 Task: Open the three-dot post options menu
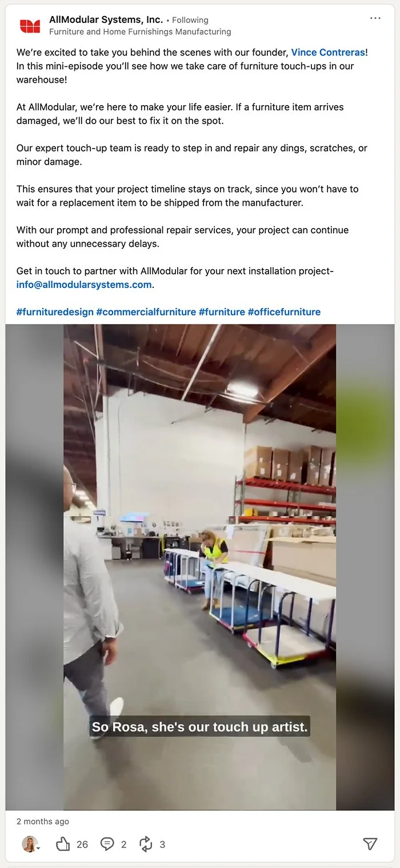(x=375, y=18)
